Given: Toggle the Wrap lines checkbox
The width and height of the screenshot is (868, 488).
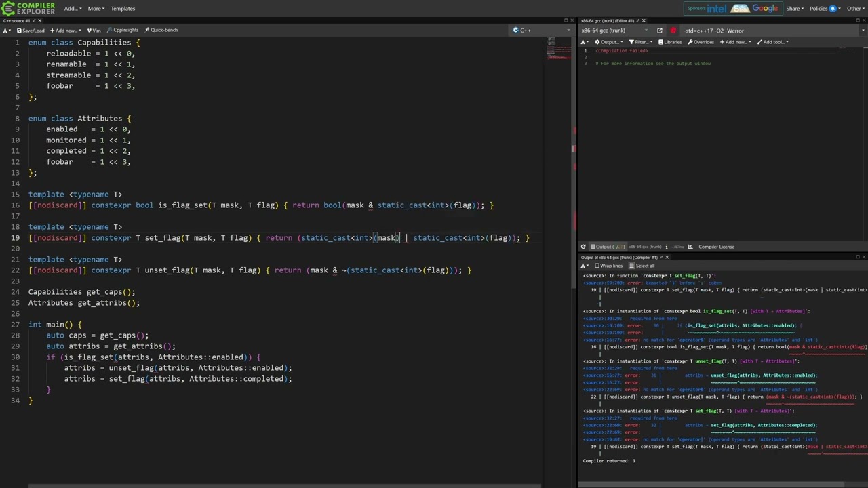Looking at the screenshot, I should coord(608,266).
